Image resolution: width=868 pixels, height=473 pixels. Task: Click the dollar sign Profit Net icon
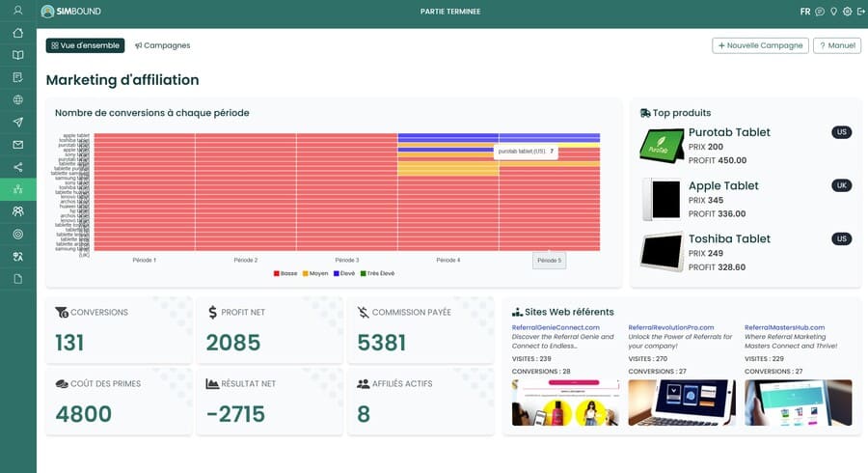tap(212, 313)
